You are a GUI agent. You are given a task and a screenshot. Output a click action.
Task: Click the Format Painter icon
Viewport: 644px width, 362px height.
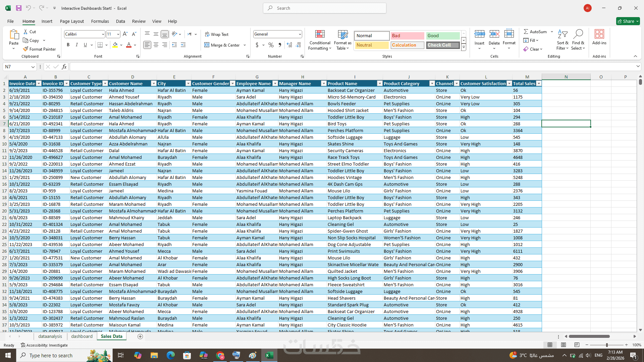point(25,49)
